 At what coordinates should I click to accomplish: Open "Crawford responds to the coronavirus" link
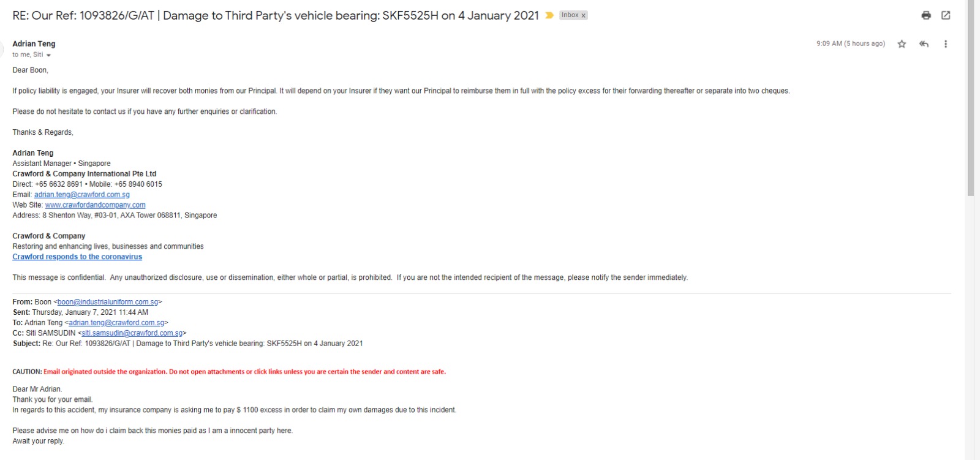tap(77, 257)
